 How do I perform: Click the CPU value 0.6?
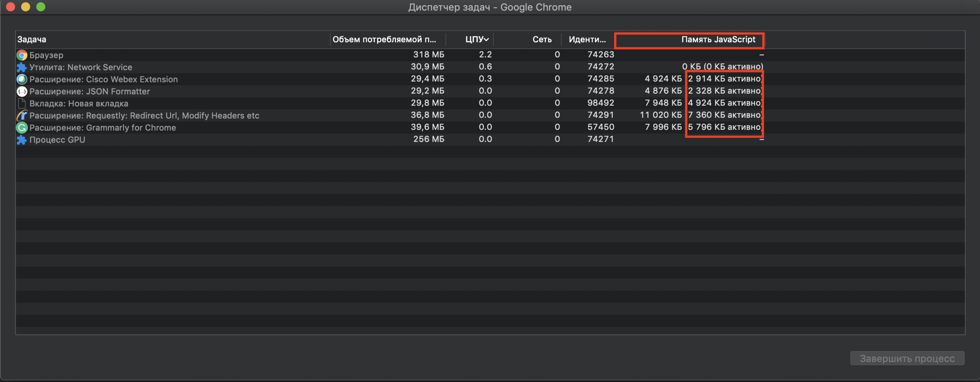click(x=485, y=67)
